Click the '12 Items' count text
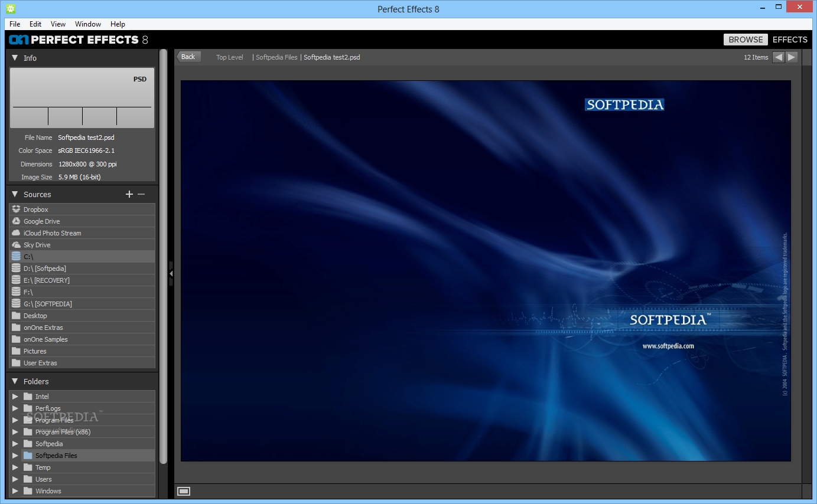Viewport: 817px width, 504px height. (756, 57)
